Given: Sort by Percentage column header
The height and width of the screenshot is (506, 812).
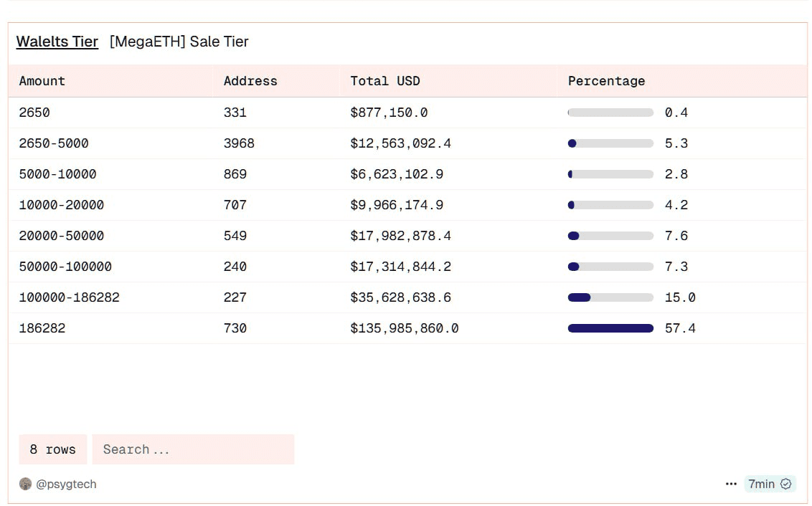Looking at the screenshot, I should tap(606, 81).
